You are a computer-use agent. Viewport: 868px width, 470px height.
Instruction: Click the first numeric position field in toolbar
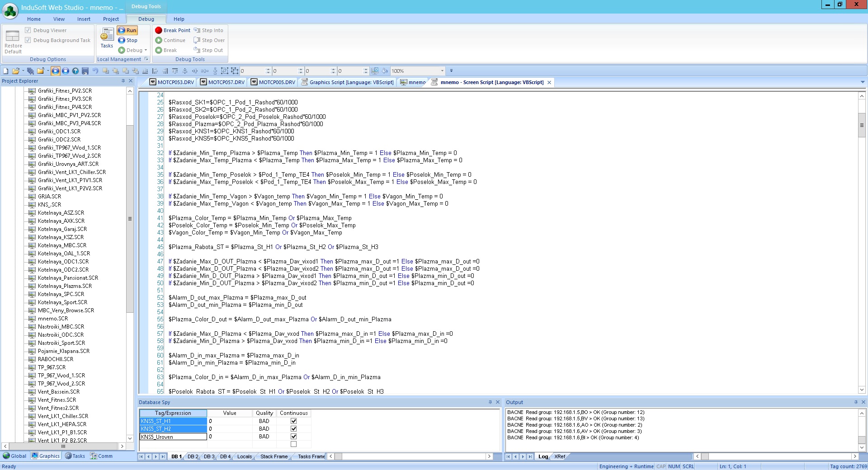click(x=252, y=71)
